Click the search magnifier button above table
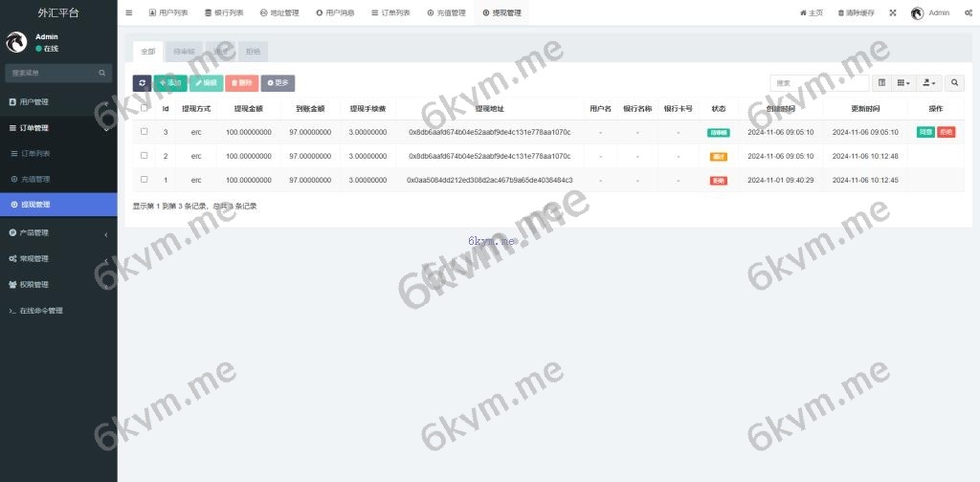The height and width of the screenshot is (482, 980). tap(955, 83)
